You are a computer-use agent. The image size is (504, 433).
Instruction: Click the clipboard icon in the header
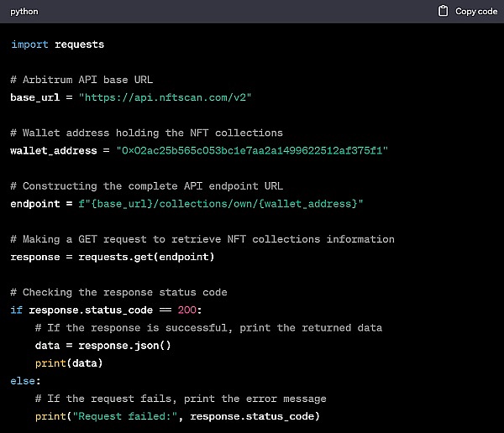[x=444, y=12]
